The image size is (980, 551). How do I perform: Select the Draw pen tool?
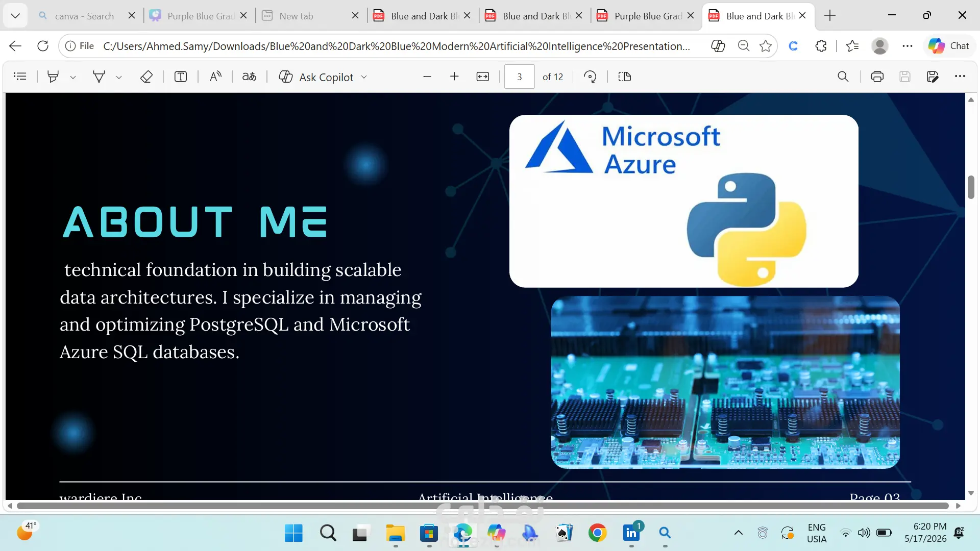(x=99, y=77)
